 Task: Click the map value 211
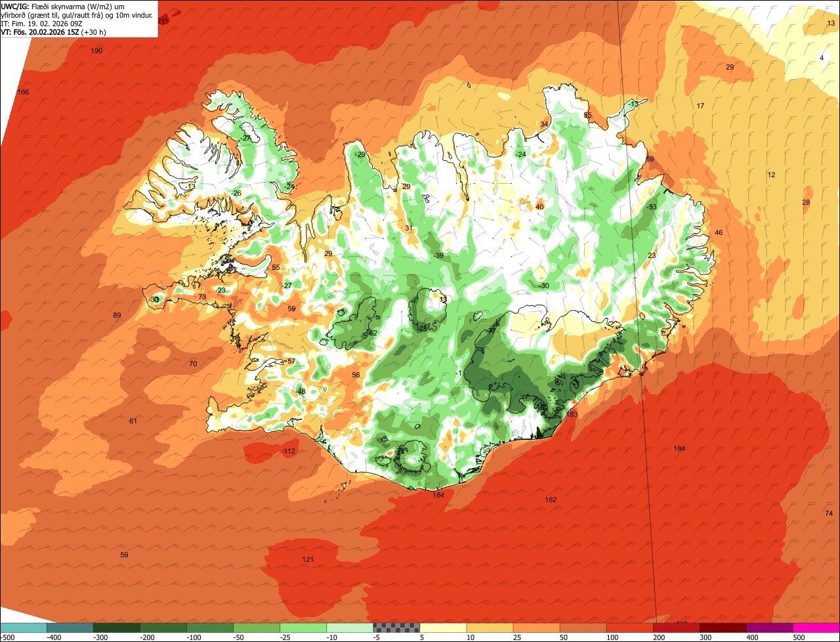tap(163, 21)
